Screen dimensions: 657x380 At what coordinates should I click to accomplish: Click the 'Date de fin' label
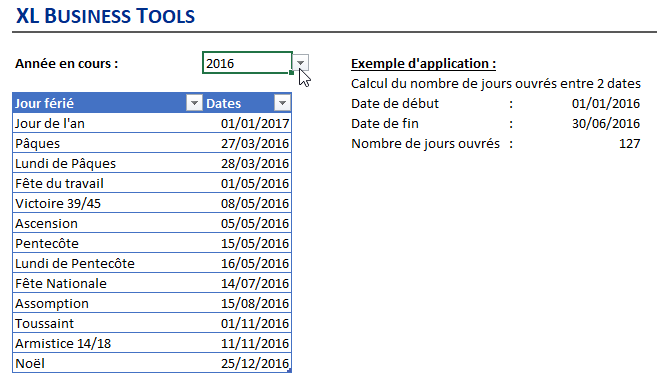[385, 124]
